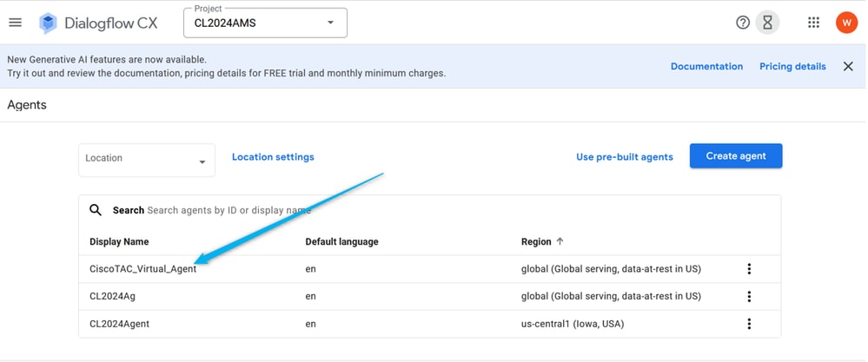The height and width of the screenshot is (362, 868).
Task: Open the Project CL2024AMS dropdown
Action: tap(265, 23)
